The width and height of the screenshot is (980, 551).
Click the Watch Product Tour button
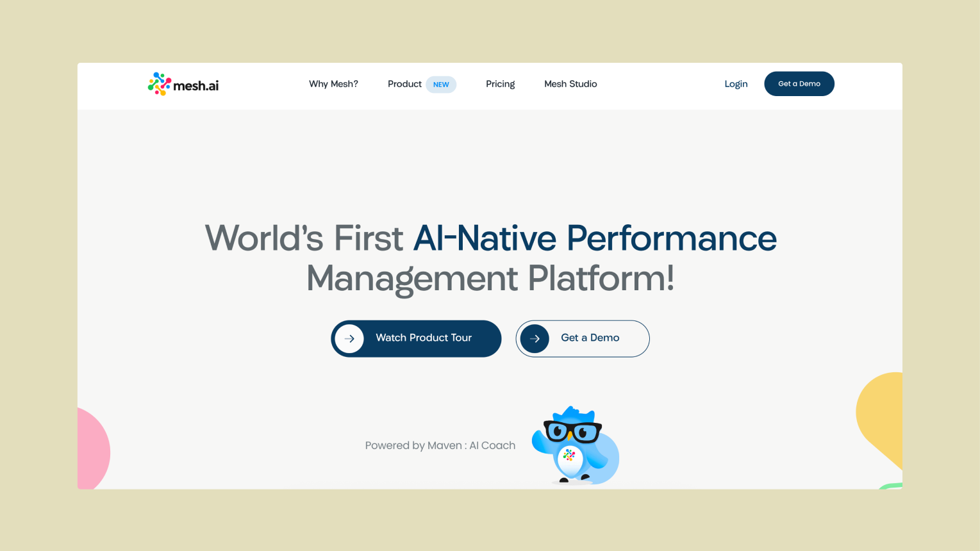point(416,338)
